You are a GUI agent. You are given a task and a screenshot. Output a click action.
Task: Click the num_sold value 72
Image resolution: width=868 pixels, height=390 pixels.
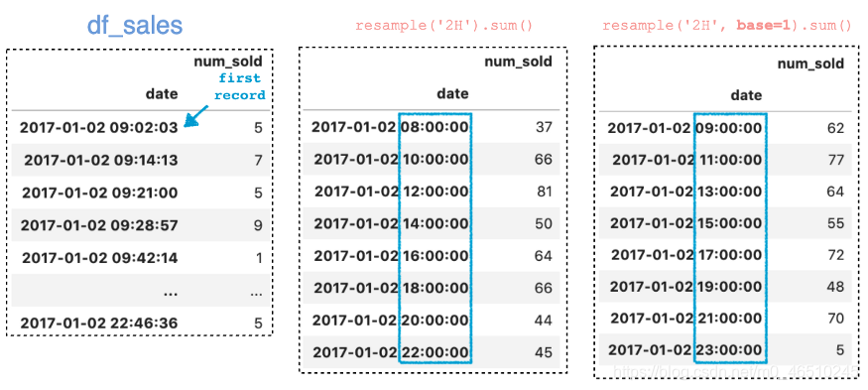coord(836,255)
